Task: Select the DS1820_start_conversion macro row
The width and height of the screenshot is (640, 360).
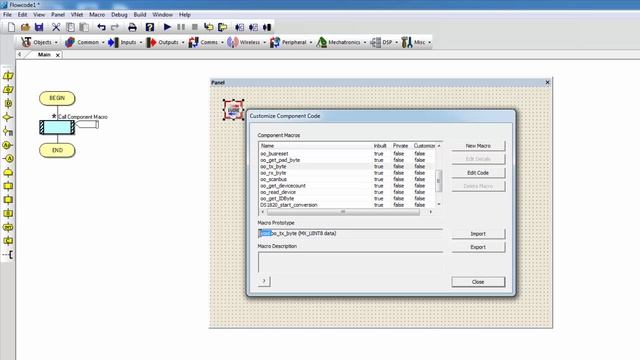Action: click(x=347, y=205)
